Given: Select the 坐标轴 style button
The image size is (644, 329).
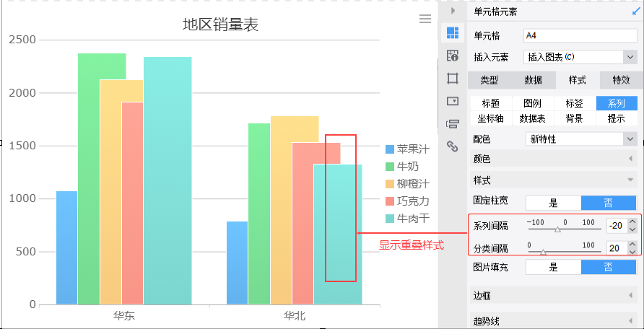Looking at the screenshot, I should pos(490,118).
